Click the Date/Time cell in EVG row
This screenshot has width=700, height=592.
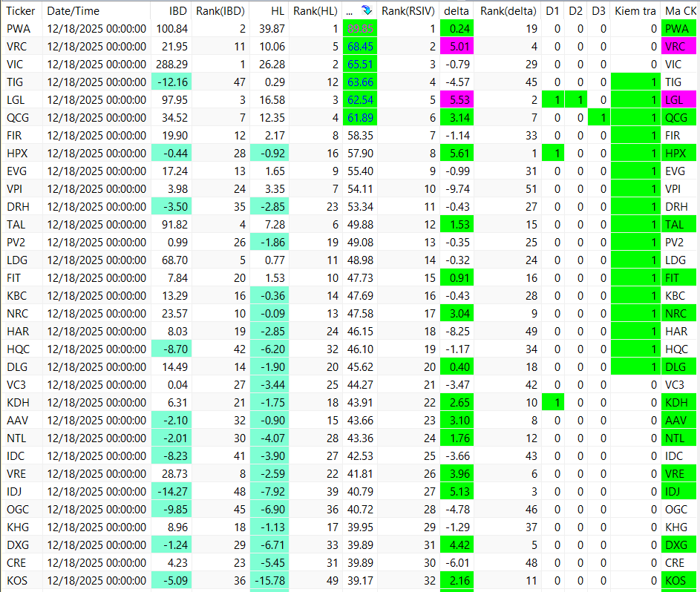97,171
